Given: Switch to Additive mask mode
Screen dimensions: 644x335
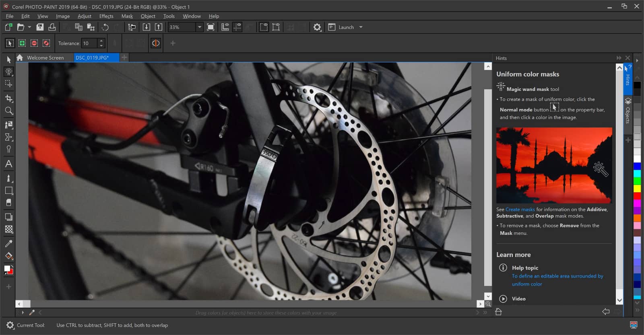Looking at the screenshot, I should [x=22, y=43].
